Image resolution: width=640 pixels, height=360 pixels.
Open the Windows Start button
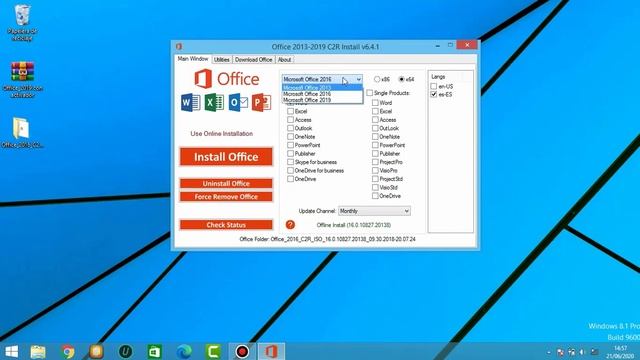click(11, 351)
